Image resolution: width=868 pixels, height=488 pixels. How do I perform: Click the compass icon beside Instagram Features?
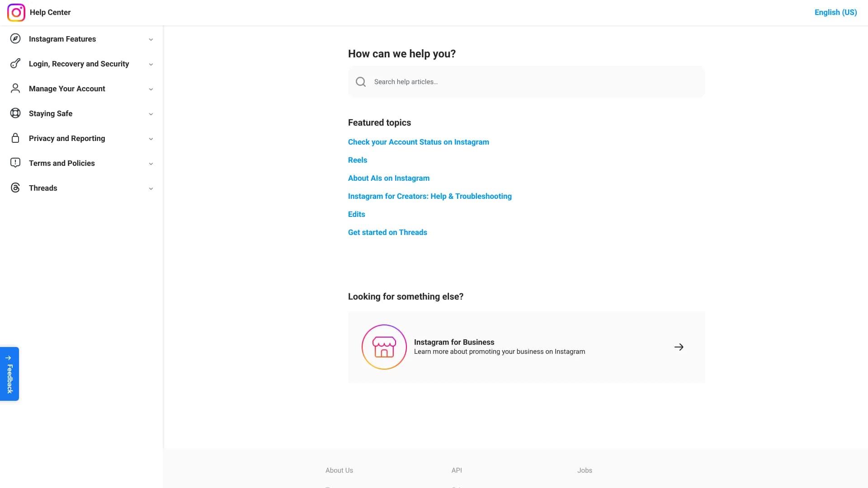pos(15,39)
